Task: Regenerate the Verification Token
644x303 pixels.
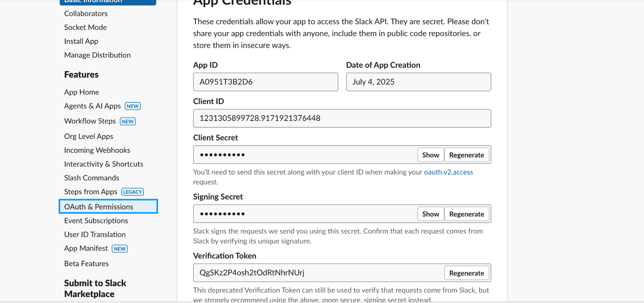Action: pos(467,273)
